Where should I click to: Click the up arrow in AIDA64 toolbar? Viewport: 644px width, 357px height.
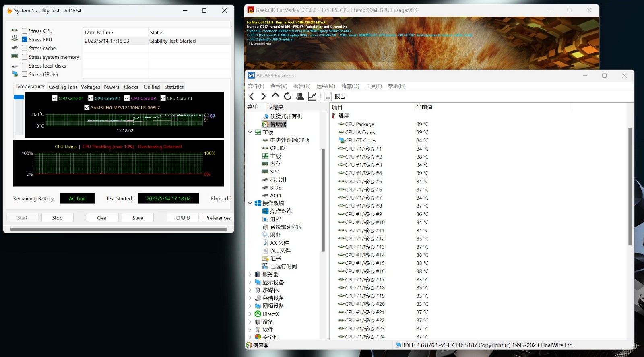click(275, 96)
